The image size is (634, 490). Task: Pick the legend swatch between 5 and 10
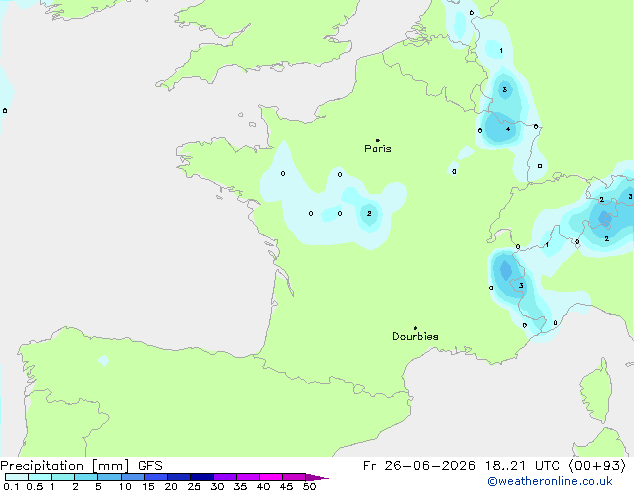[109, 477]
